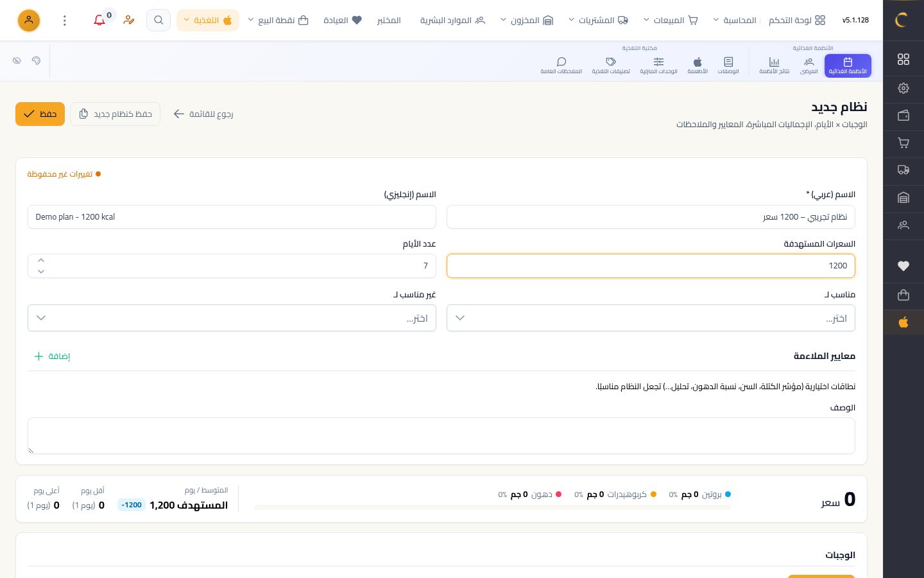Click إضافة to add a suitability criterion
The height and width of the screenshot is (578, 924).
pyautogui.click(x=52, y=356)
